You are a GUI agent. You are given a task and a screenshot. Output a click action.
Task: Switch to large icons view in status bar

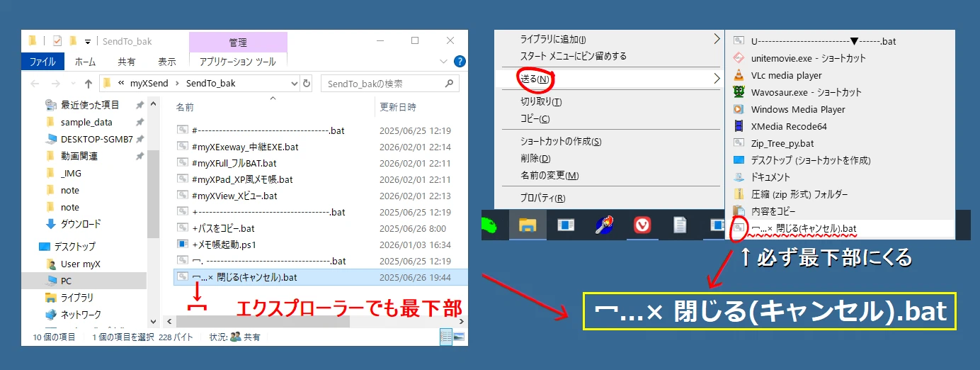(x=459, y=337)
